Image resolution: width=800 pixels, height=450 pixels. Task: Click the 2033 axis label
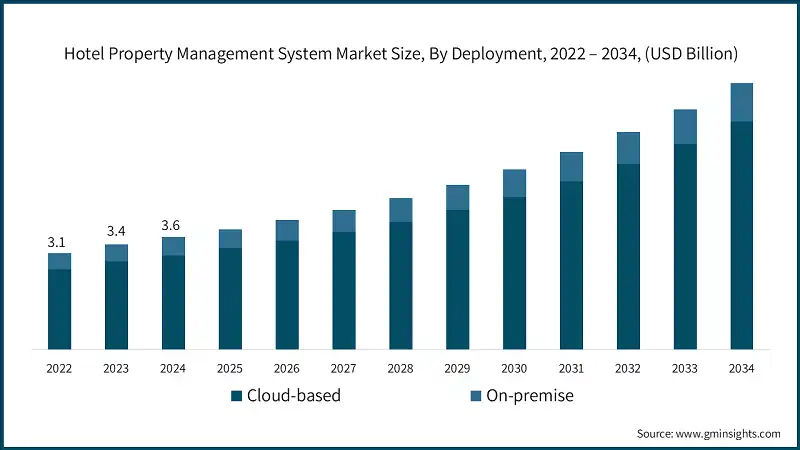[685, 368]
